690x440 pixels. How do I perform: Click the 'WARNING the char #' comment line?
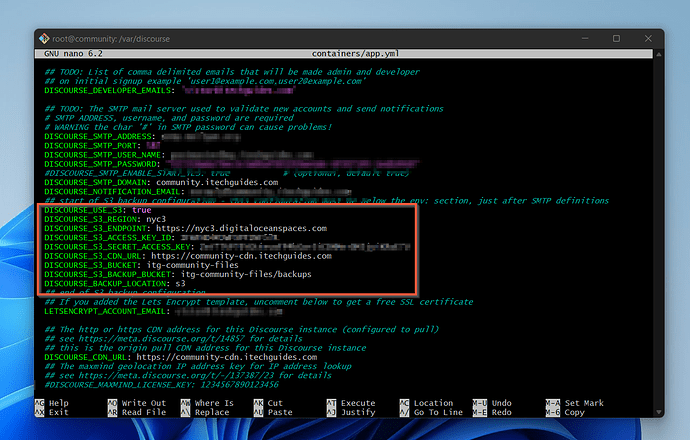[187, 127]
